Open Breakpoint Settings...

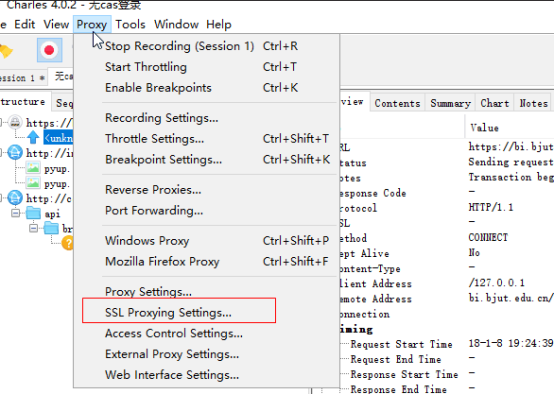point(206,159)
